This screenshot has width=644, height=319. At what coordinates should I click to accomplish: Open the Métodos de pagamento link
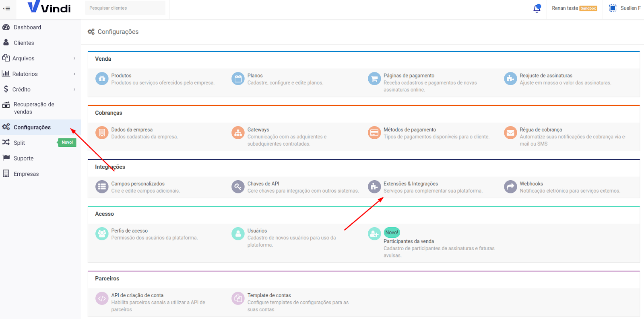point(409,130)
